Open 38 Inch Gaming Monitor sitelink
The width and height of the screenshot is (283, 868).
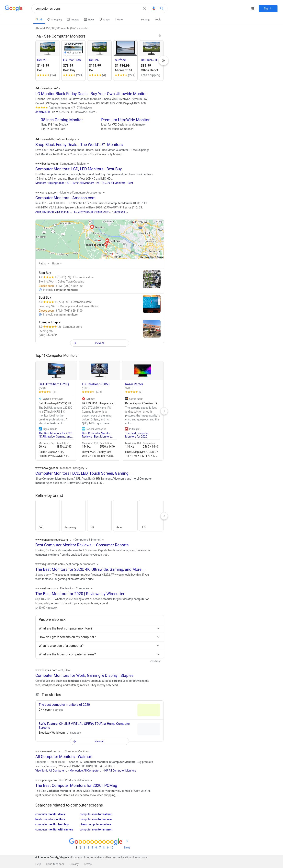click(62, 120)
